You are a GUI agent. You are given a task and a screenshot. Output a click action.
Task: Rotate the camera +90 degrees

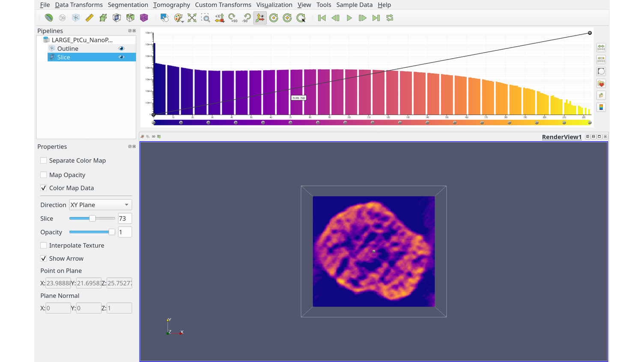click(x=233, y=18)
